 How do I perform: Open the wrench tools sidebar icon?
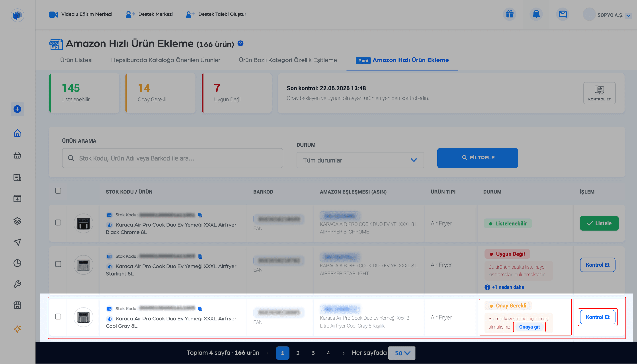(x=17, y=284)
